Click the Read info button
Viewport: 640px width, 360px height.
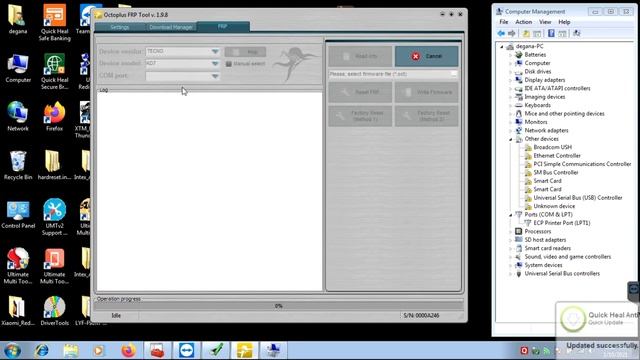click(360, 56)
